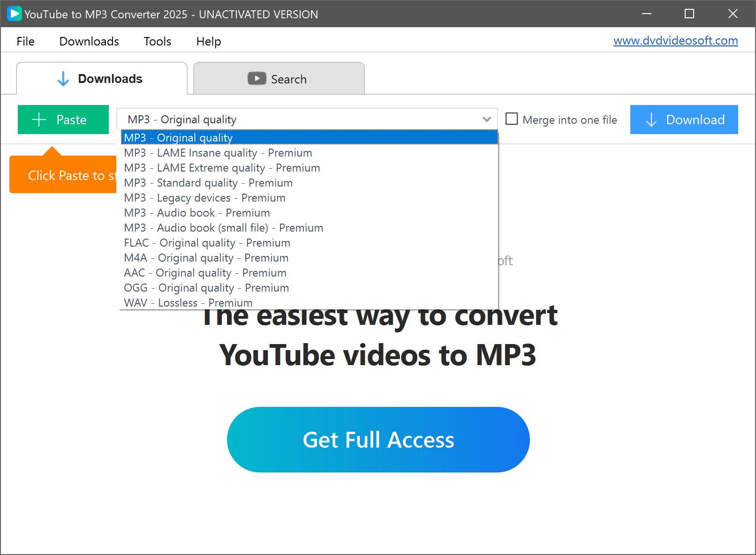Select MP3 - Audio book - Premium

[310, 213]
